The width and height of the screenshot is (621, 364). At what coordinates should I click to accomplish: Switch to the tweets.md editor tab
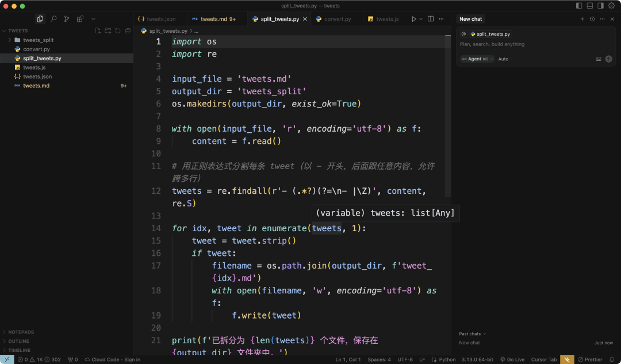coord(217,19)
